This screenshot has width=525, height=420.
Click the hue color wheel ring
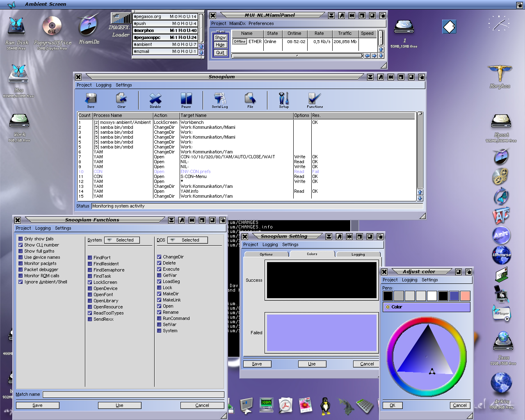click(427, 320)
